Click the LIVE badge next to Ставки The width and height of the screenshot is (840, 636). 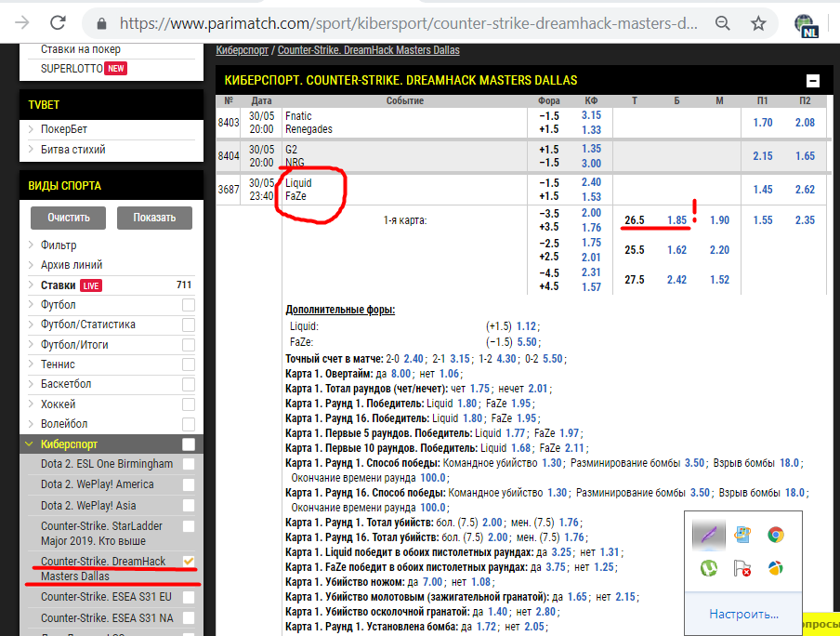(90, 285)
